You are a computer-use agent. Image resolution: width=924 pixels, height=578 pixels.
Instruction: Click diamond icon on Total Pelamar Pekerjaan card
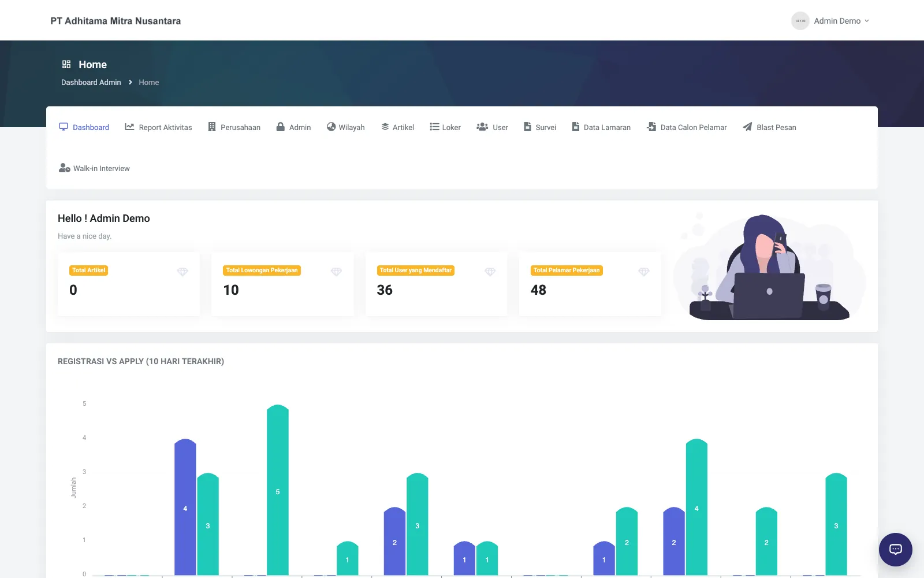(x=644, y=272)
